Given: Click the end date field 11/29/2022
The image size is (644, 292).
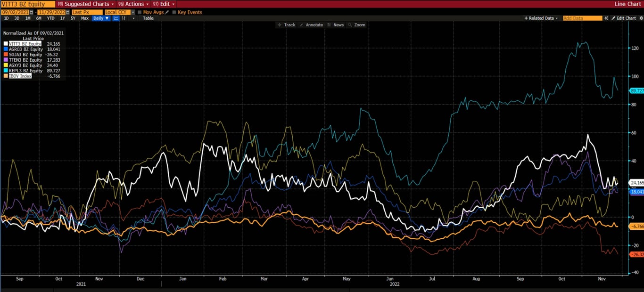Looking at the screenshot, I should (51, 12).
